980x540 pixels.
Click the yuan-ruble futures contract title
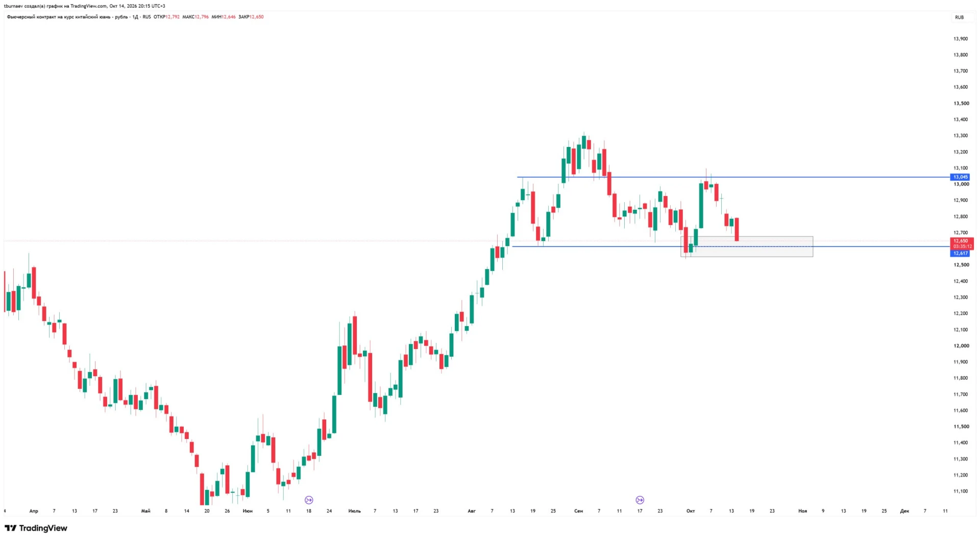(67, 17)
